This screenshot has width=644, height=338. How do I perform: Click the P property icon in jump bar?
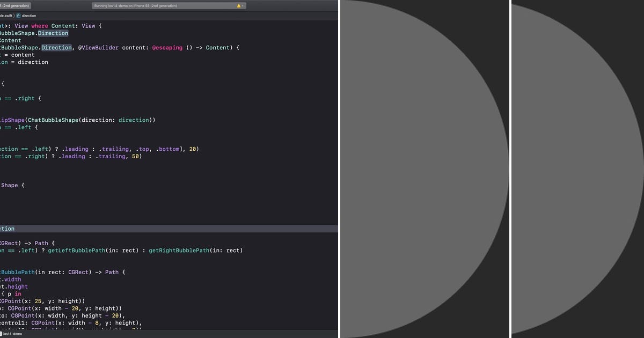pos(18,16)
